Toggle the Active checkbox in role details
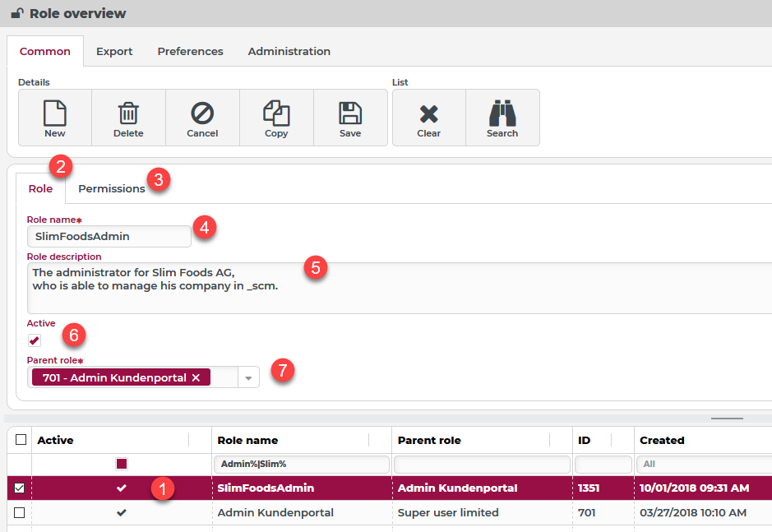Screen dimensions: 772x532 click(35, 340)
